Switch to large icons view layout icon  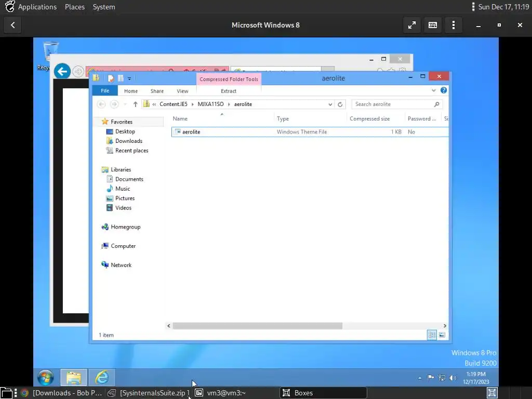pos(442,335)
